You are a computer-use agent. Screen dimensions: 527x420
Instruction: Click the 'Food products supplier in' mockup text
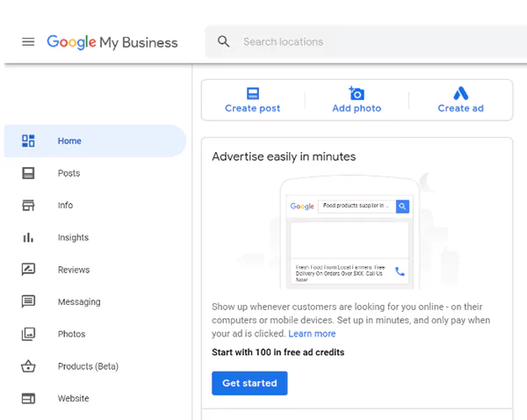[x=354, y=206]
